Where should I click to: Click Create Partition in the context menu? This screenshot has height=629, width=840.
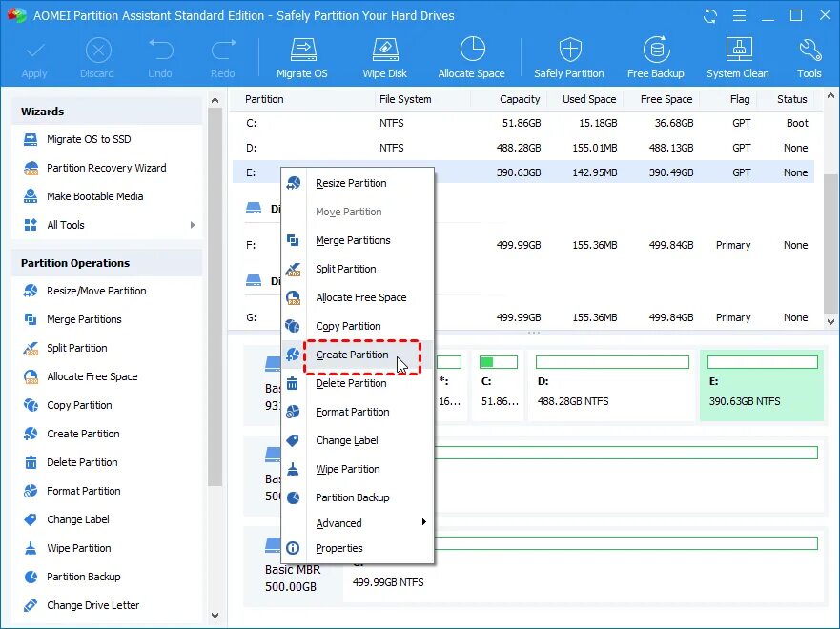click(358, 355)
